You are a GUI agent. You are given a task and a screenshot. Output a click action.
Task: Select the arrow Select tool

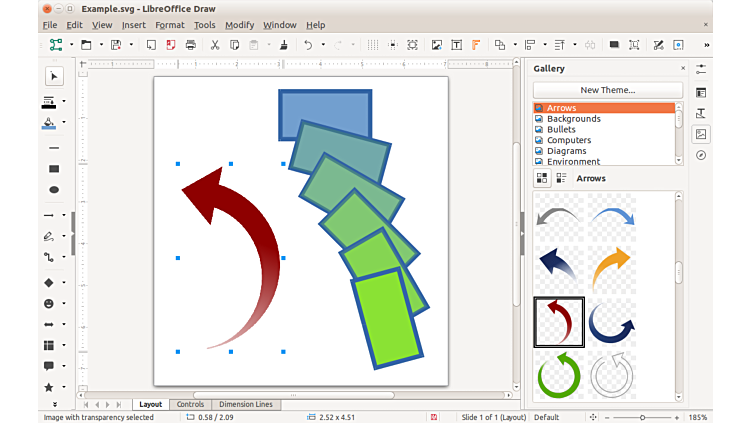point(54,77)
